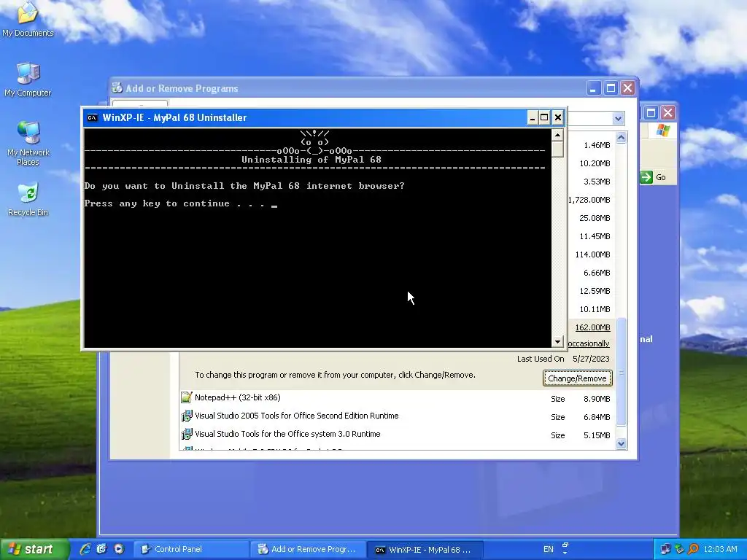Click the taskbar clock showing 12:03 AM
Screen dimensions: 747x560
click(x=720, y=549)
